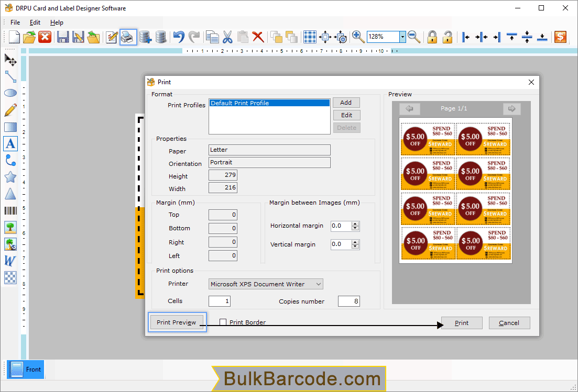Open the print toolbar icon
This screenshot has height=392, width=578.
pyautogui.click(x=128, y=37)
